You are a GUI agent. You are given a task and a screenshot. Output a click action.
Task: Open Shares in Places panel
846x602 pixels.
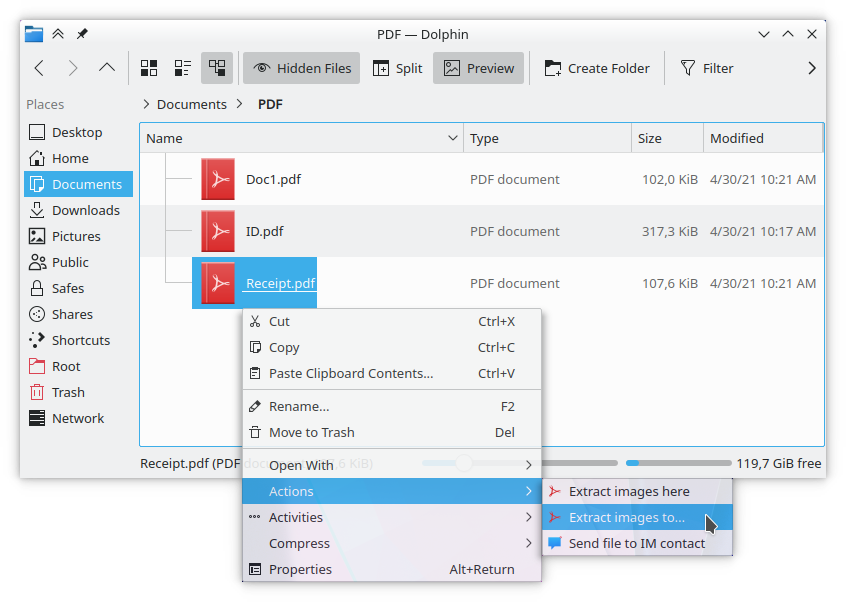click(x=78, y=314)
